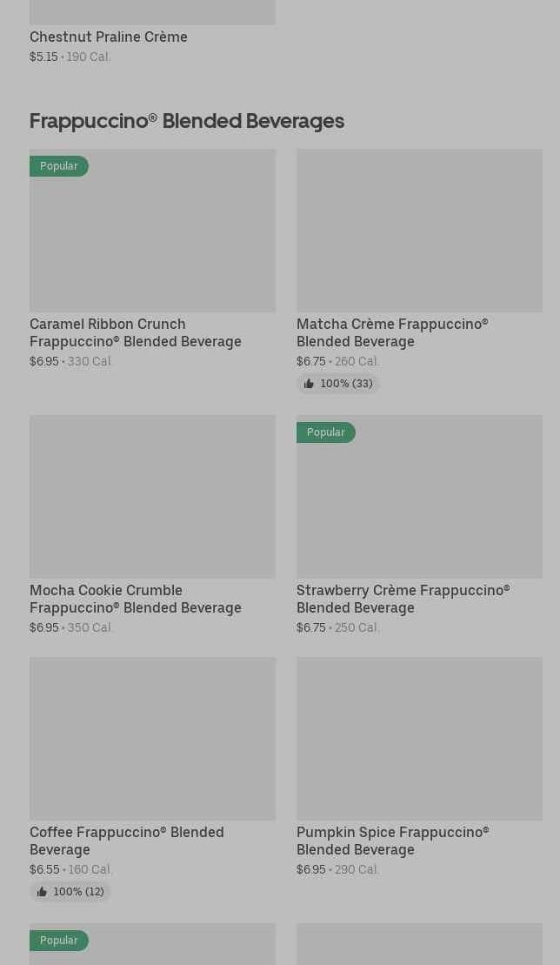Open Coffee Frappuccino Blended Beverage image

point(152,739)
